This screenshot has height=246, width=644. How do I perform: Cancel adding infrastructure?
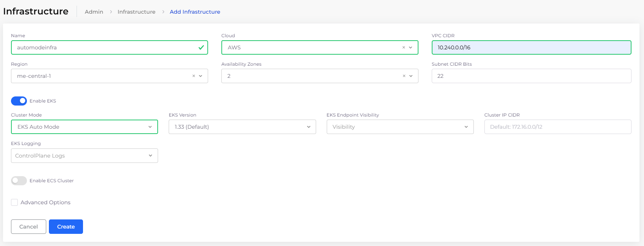tap(28, 227)
